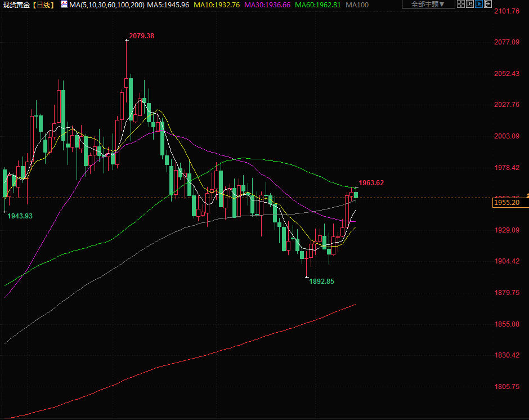The image size is (529, 420).
Task: Click the orange arrow marker at right edge
Action: tap(527, 195)
